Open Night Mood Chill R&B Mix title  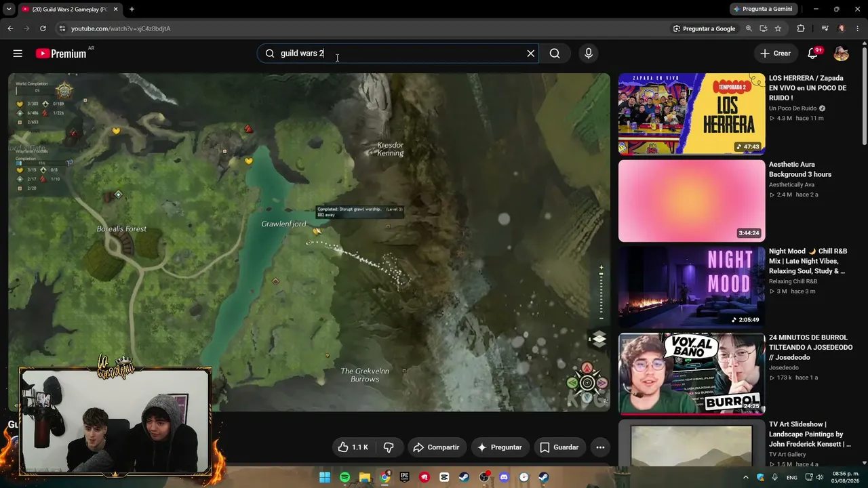click(808, 261)
